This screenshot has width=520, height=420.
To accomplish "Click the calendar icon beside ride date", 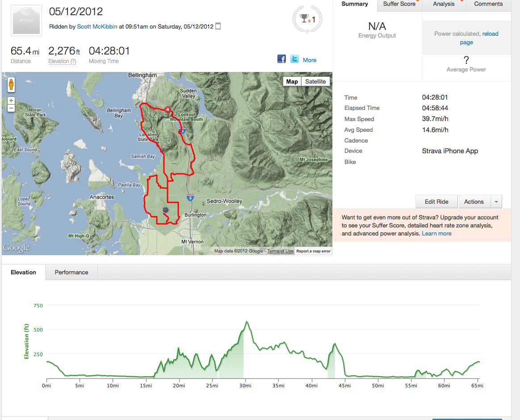I will (x=218, y=26).
